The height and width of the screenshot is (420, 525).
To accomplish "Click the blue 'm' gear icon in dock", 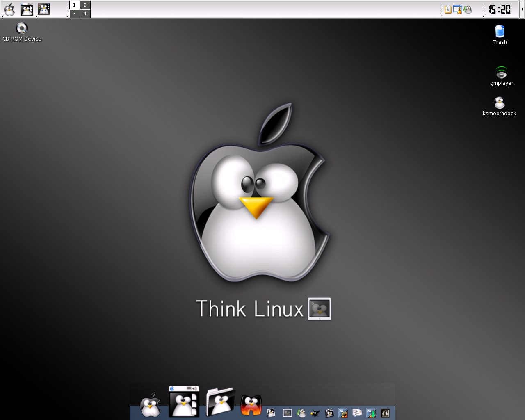I will (343, 413).
